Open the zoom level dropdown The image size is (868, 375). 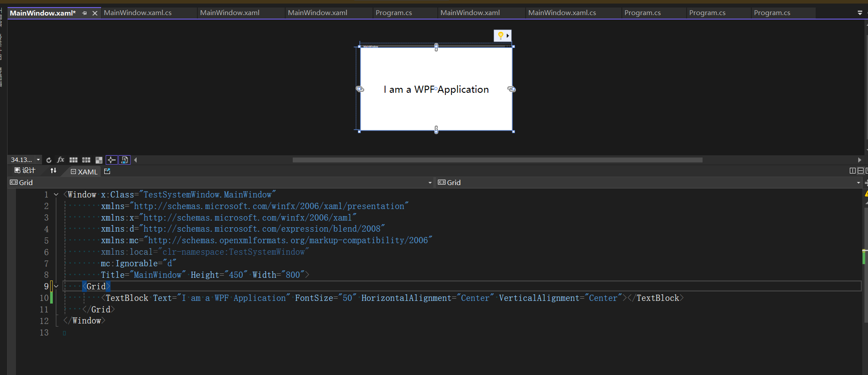pos(38,160)
